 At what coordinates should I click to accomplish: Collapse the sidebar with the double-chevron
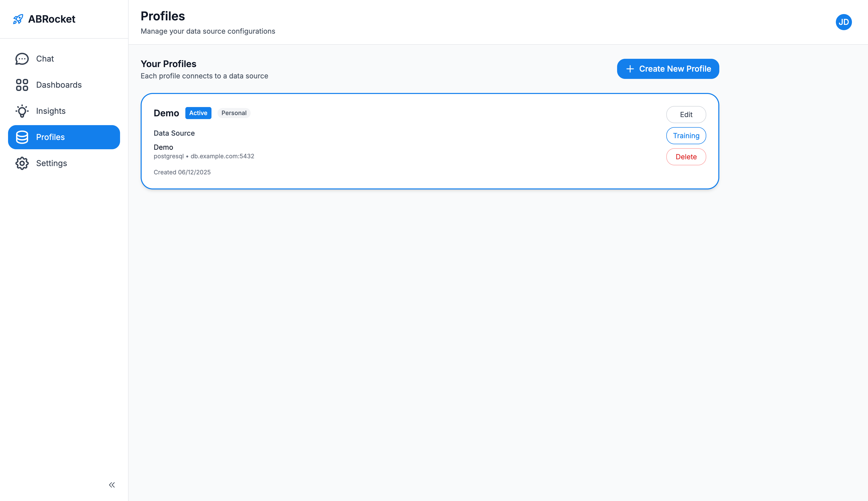pos(112,484)
